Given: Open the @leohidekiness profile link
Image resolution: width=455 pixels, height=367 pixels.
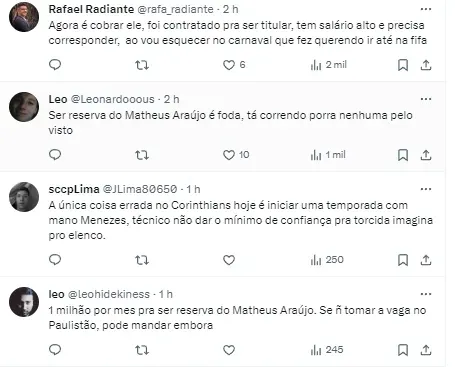Looking at the screenshot, I should click(109, 294).
